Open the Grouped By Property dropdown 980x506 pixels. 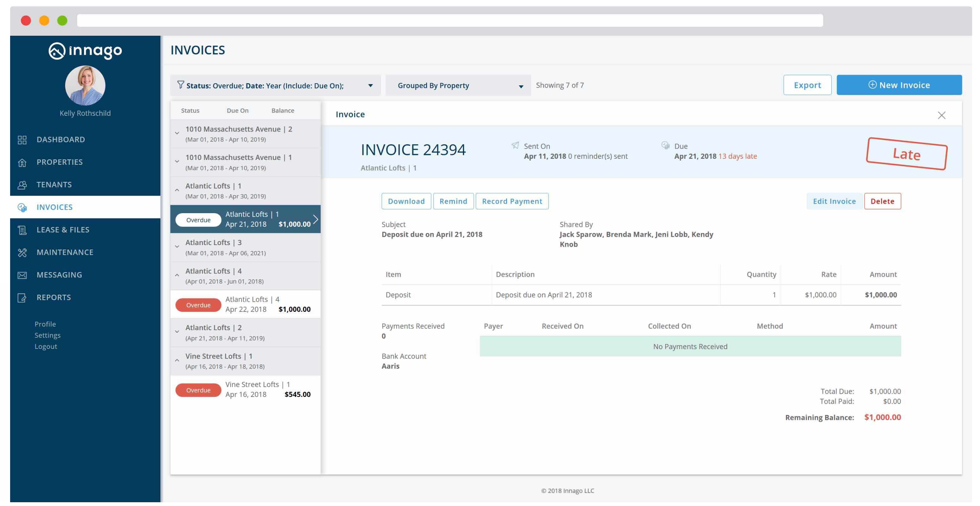[458, 86]
